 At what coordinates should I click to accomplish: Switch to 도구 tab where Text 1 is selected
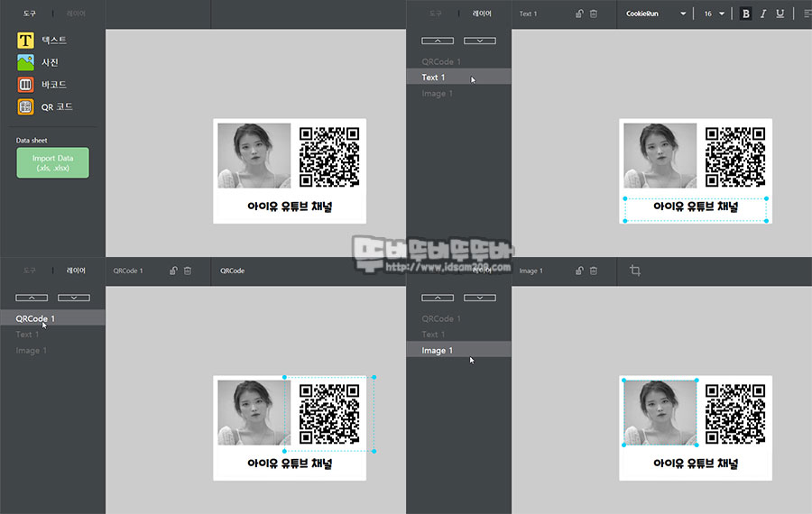(x=436, y=14)
